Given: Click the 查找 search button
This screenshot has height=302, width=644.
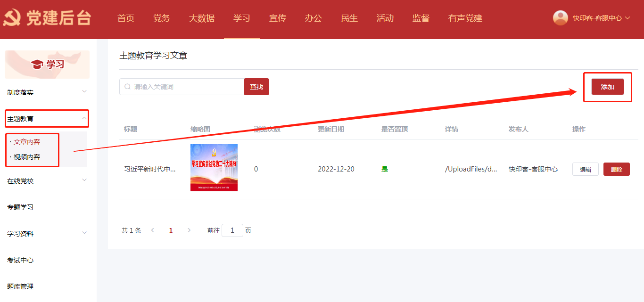Looking at the screenshot, I should (256, 87).
